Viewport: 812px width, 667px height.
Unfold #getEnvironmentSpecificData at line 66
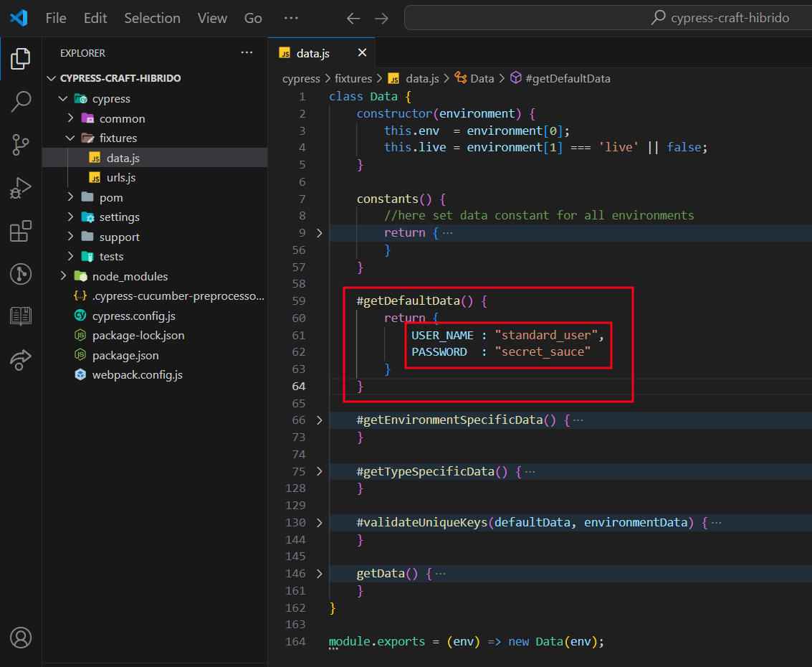click(320, 420)
